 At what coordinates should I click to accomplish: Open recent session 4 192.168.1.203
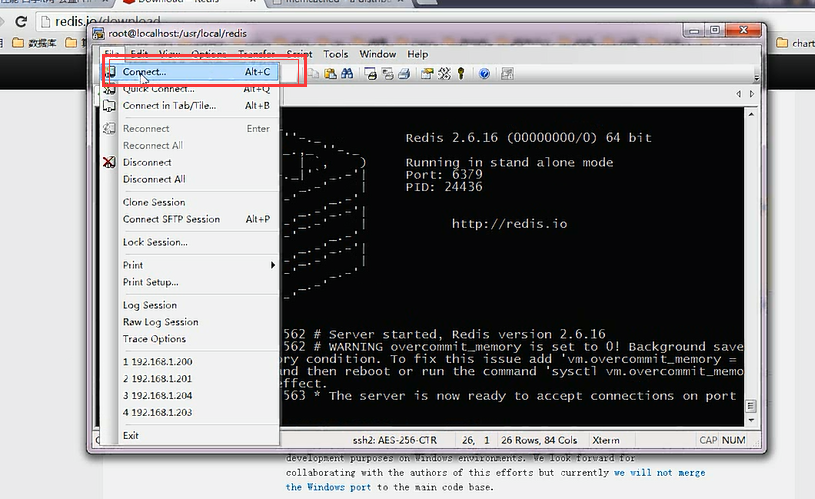(x=189, y=413)
